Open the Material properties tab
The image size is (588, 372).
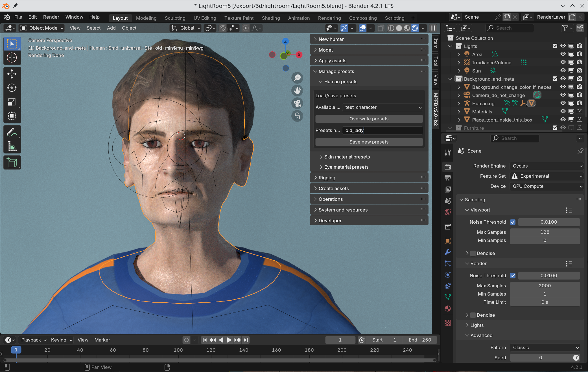(x=448, y=309)
